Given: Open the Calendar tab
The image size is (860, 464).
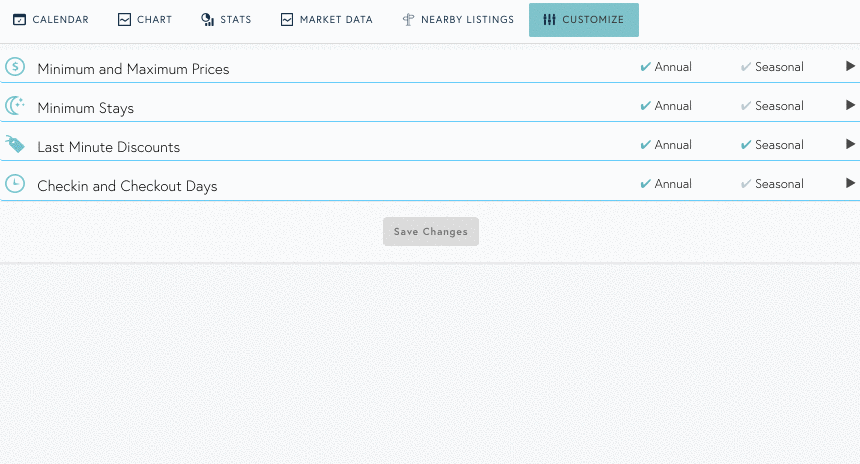Looking at the screenshot, I should [x=50, y=20].
